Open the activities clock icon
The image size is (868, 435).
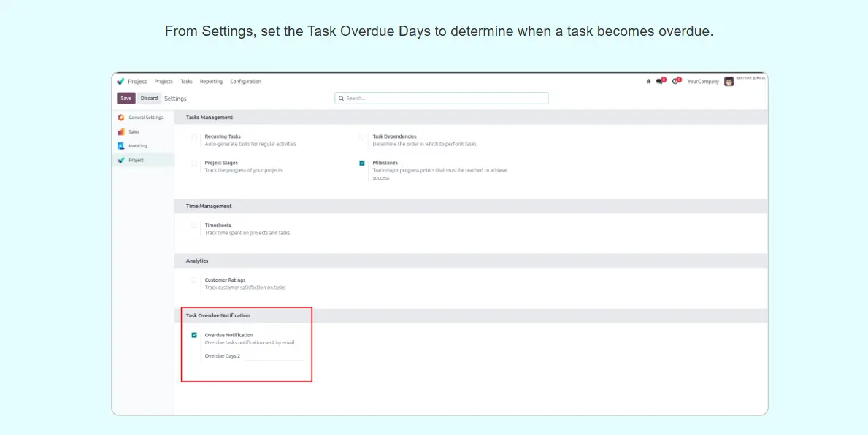pyautogui.click(x=676, y=82)
